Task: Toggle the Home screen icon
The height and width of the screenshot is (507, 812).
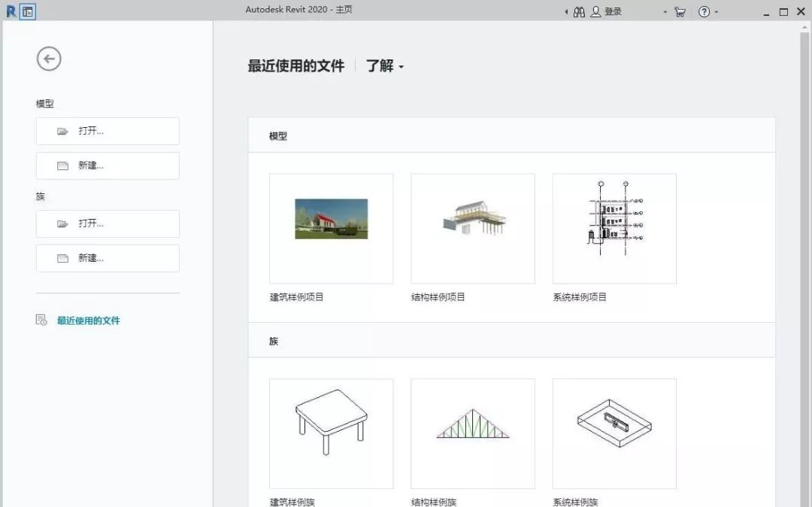Action: coord(27,11)
